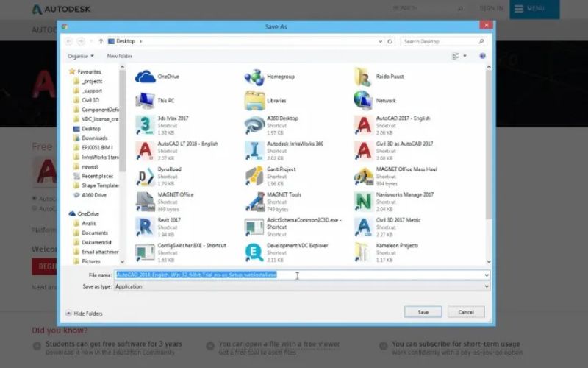The height and width of the screenshot is (368, 588).
Task: Expand the Desktop breadcrumb chevron
Action: pyautogui.click(x=140, y=41)
